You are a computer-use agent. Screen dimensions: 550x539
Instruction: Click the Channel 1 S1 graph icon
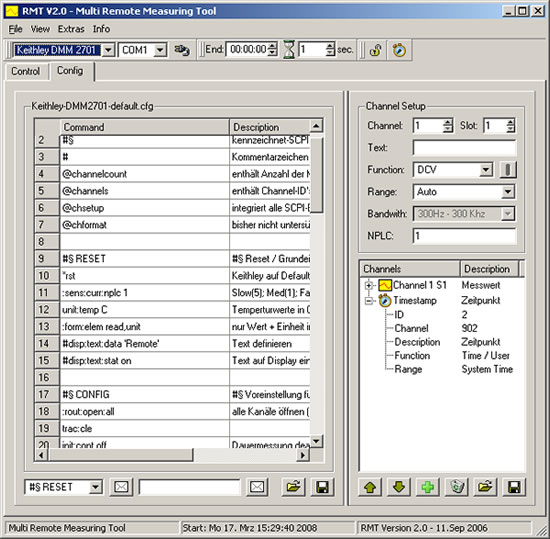point(385,285)
